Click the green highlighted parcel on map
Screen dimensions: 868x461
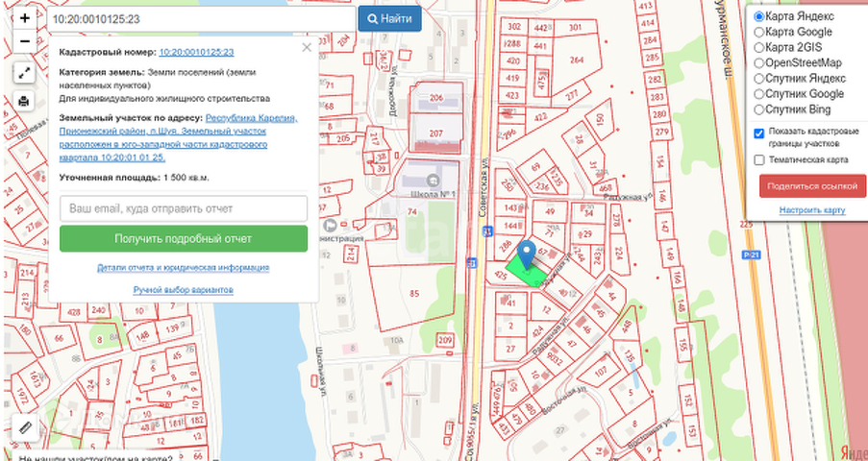[x=526, y=271]
